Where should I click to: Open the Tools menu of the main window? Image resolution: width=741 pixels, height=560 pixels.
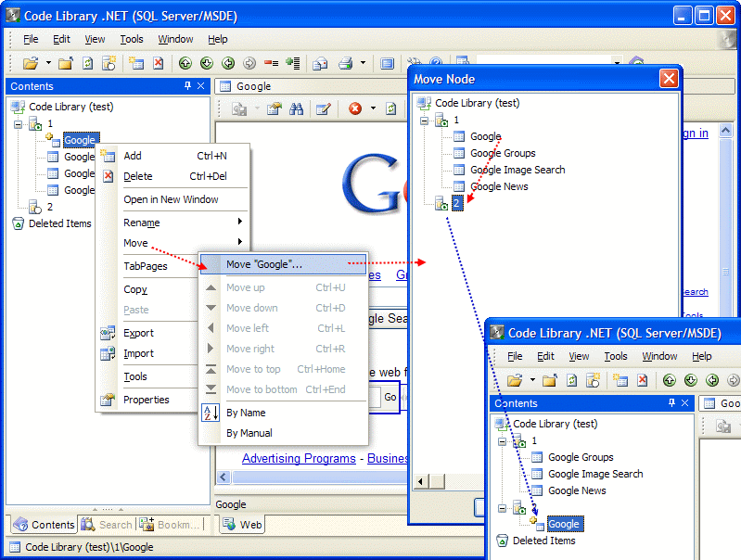[132, 39]
